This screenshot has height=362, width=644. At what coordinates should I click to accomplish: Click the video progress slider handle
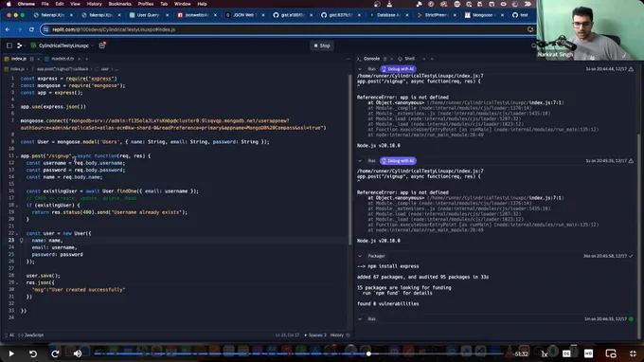(368, 353)
